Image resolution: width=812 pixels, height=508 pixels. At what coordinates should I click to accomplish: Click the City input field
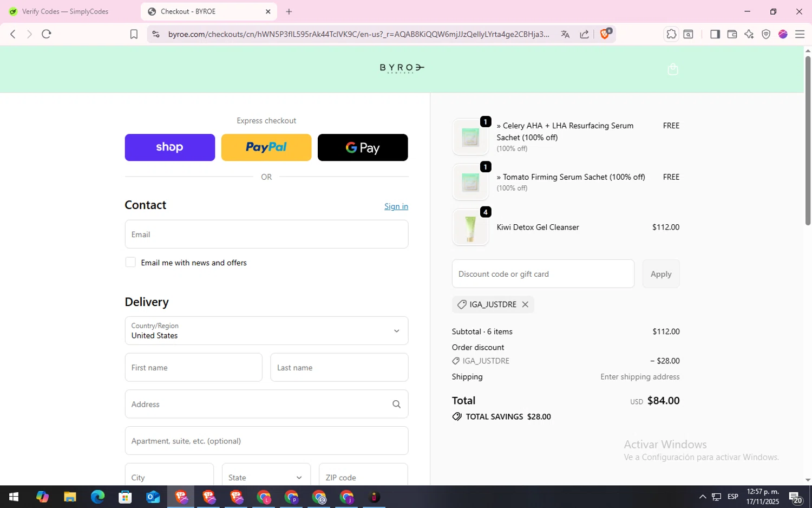click(169, 477)
